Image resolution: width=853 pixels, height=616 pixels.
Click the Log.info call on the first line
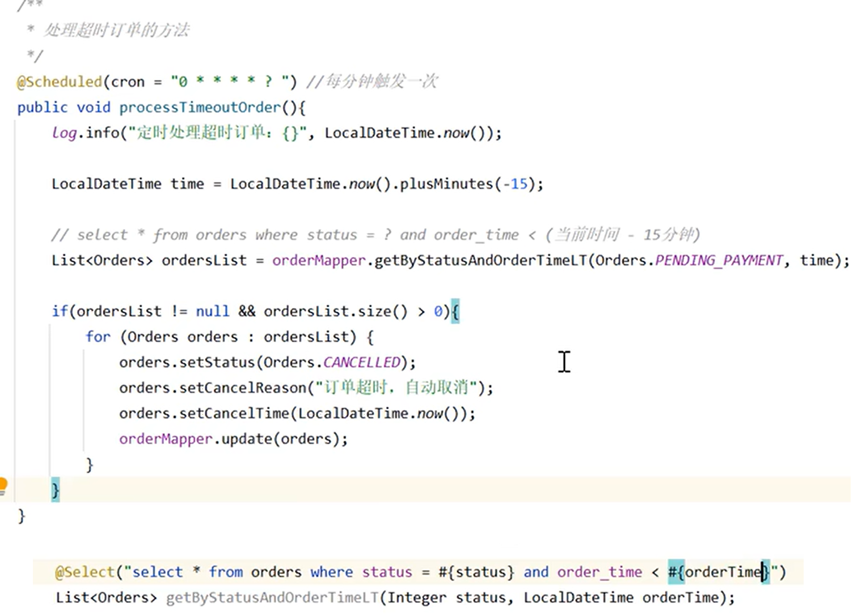pos(84,133)
